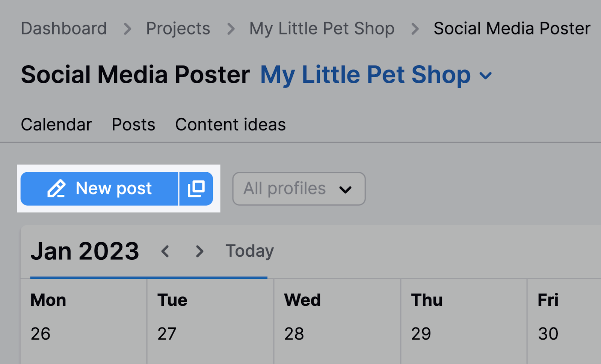Image resolution: width=601 pixels, height=364 pixels.
Task: Go to next month arrow
Action: pos(199,251)
